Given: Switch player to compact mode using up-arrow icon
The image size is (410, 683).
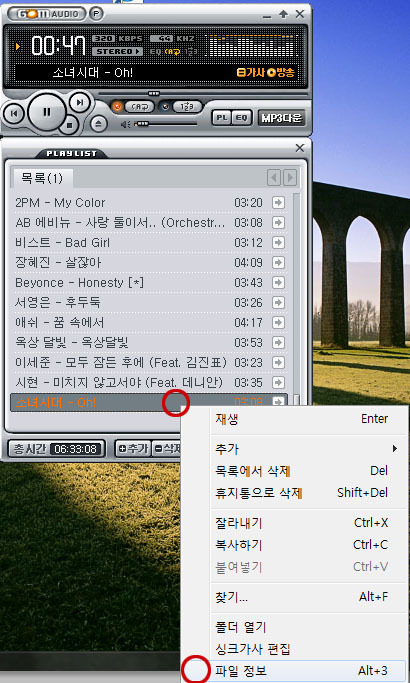Looking at the screenshot, I should tap(284, 14).
